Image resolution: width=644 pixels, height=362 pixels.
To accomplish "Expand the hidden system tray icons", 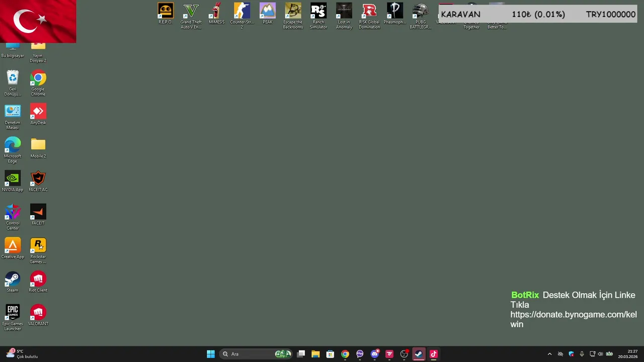I will pyautogui.click(x=549, y=354).
